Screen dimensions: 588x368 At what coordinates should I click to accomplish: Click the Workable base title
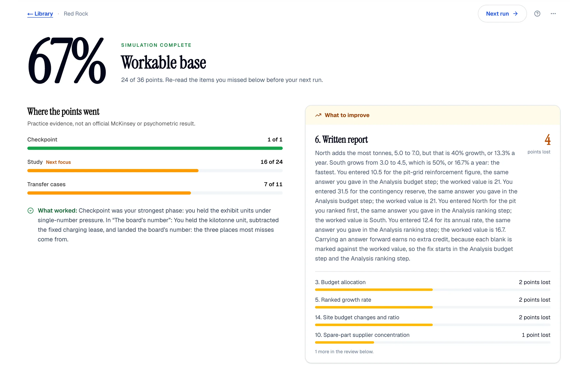163,62
